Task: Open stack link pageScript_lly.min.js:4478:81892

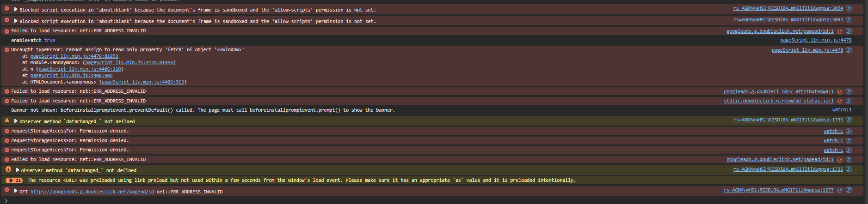Action: 74,56
